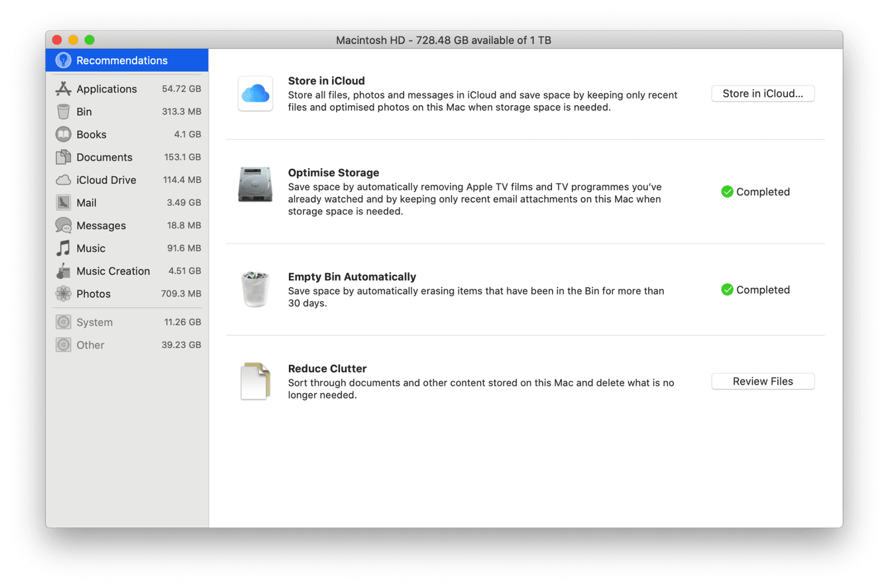Click the Music note icon

coord(64,248)
